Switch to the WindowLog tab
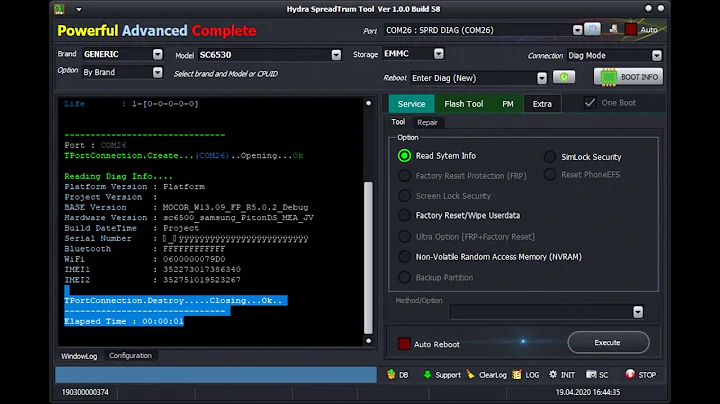The height and width of the screenshot is (404, 720). [79, 356]
